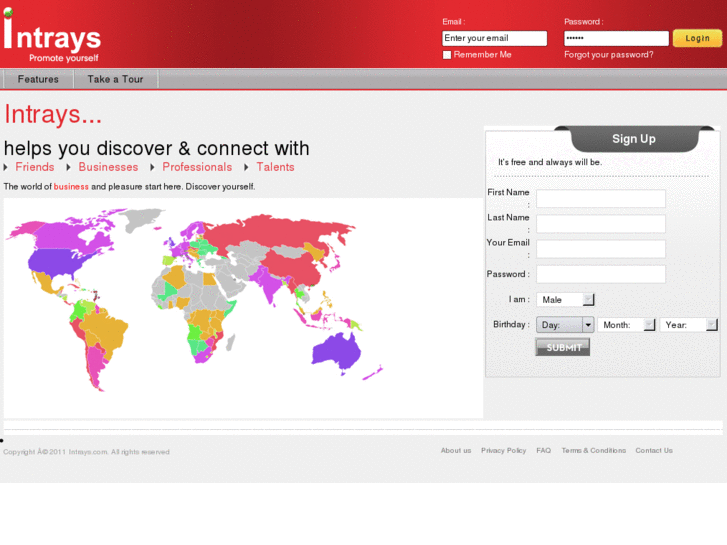
Task: Open the Features menu item
Action: (x=38, y=79)
